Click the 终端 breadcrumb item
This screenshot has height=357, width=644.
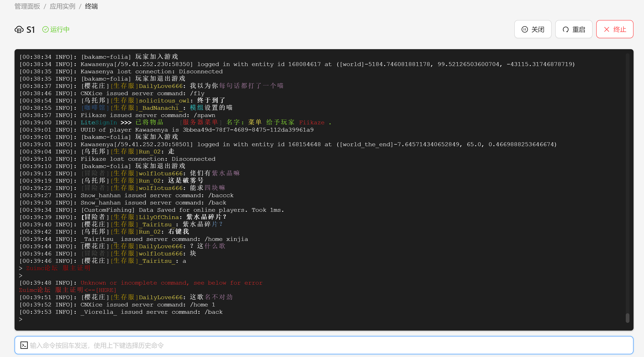pos(91,6)
